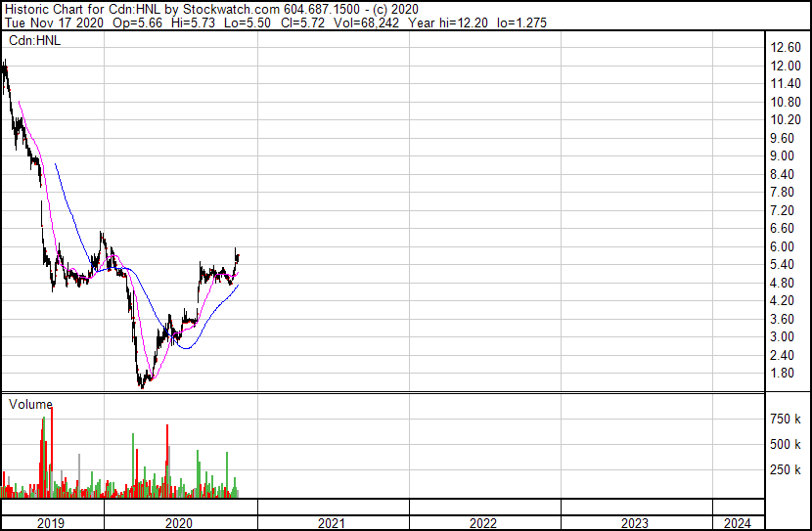Screen dimensions: 812x531
Task: Click the 2023 year label
Action: 635,523
